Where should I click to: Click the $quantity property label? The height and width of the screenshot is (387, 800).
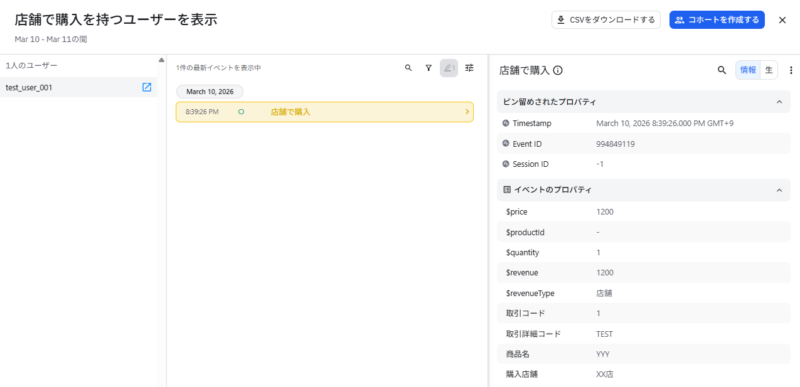[522, 252]
